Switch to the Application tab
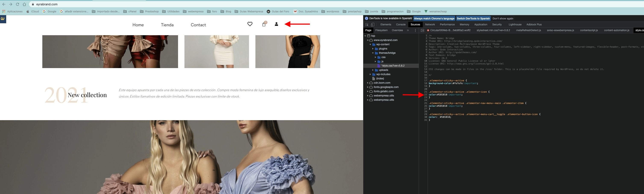 480,25
